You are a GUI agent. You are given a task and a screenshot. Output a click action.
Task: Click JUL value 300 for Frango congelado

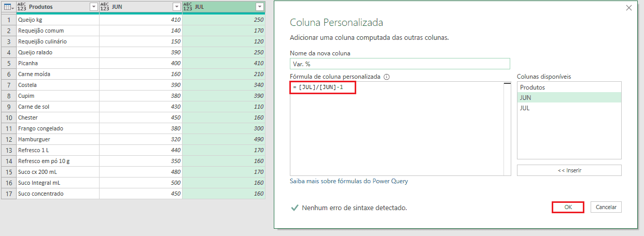[223, 128]
